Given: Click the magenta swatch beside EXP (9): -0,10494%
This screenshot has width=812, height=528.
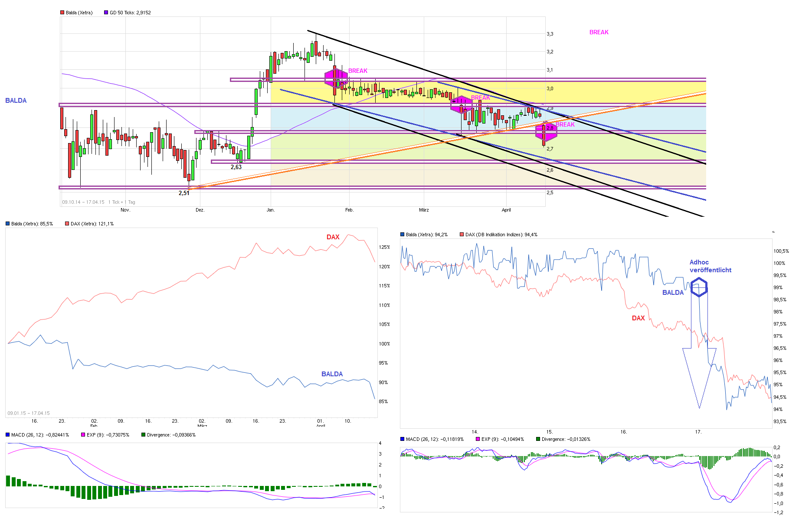Looking at the screenshot, I should (478, 439).
